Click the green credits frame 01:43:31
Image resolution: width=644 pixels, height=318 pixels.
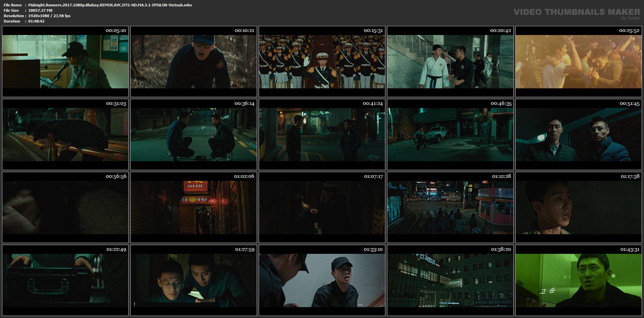coord(578,280)
